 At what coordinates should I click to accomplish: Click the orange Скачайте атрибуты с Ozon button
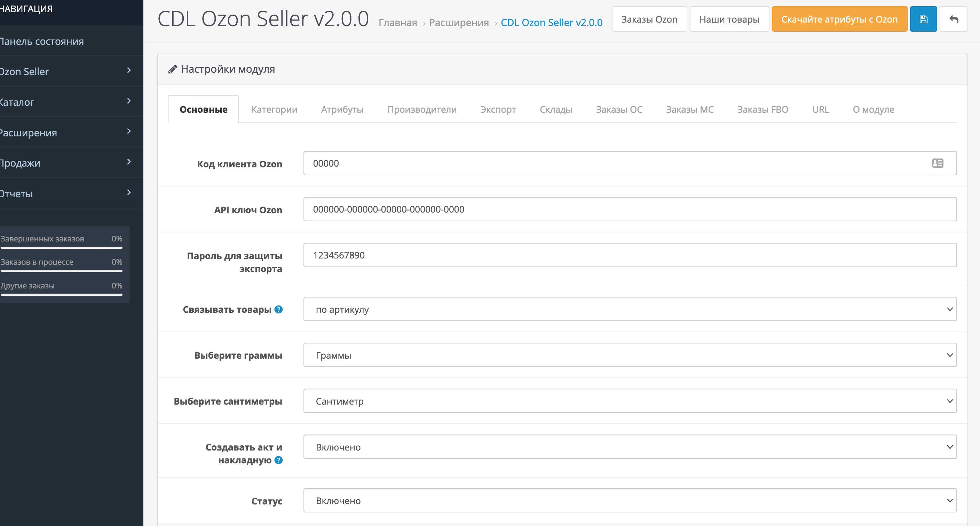click(839, 19)
